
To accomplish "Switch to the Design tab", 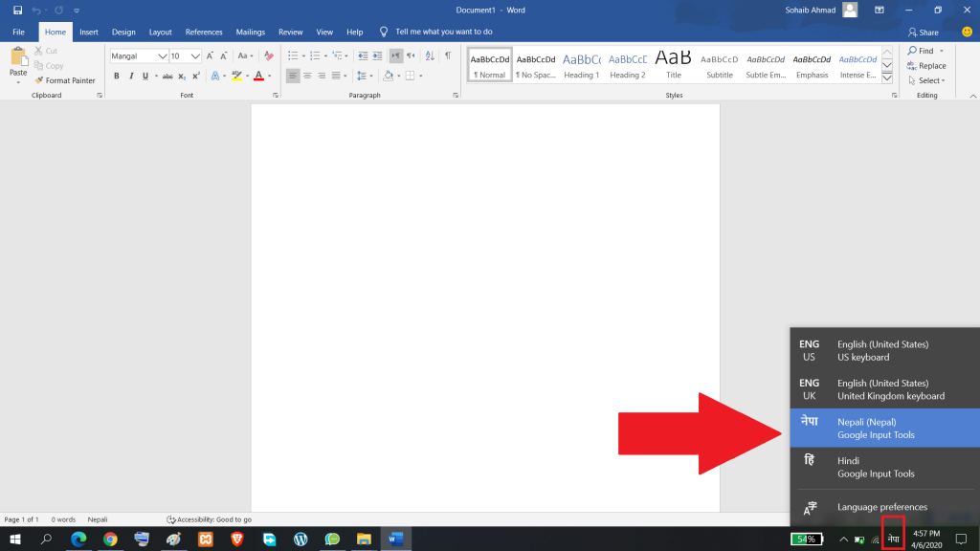I will (123, 32).
